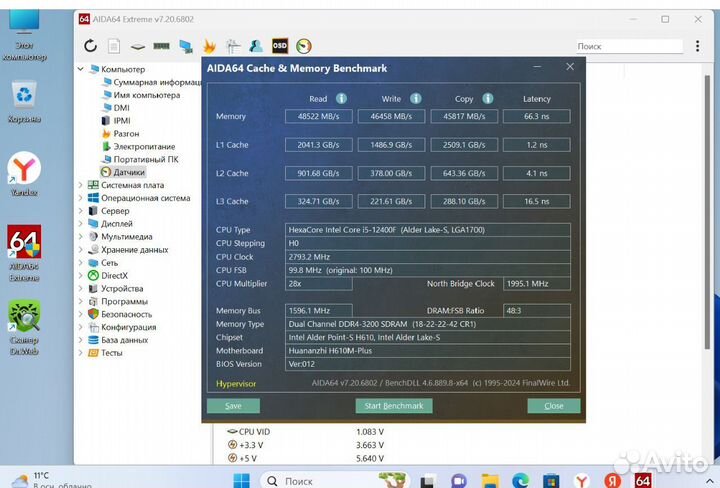The image size is (720, 488).
Task: Select the Конфигурация tree item
Action: (x=122, y=327)
